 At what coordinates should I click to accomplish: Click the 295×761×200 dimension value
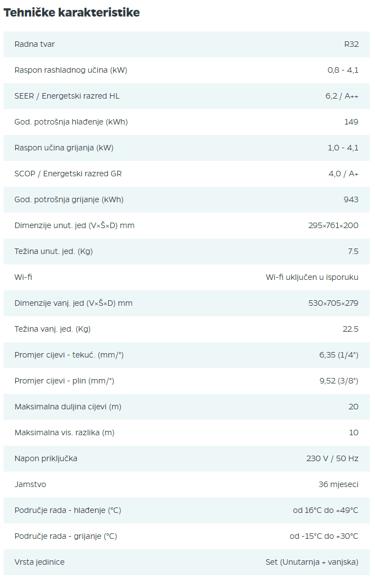[333, 225]
